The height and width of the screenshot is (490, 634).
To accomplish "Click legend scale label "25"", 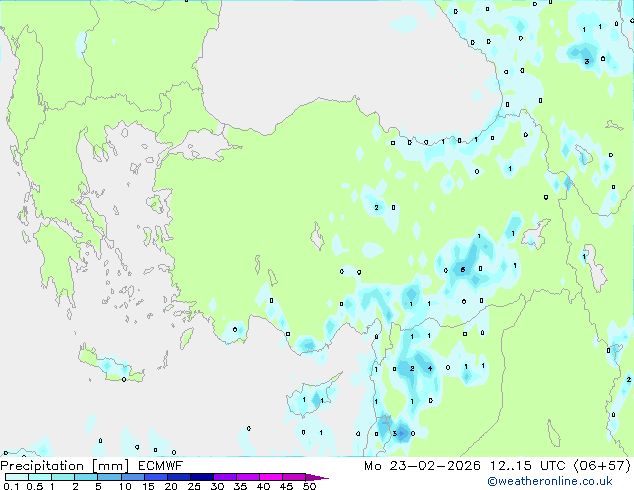I will (x=194, y=486).
